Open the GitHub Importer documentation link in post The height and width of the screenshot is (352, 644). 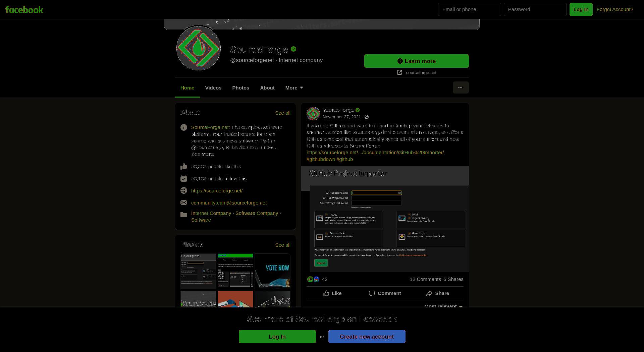click(375, 153)
